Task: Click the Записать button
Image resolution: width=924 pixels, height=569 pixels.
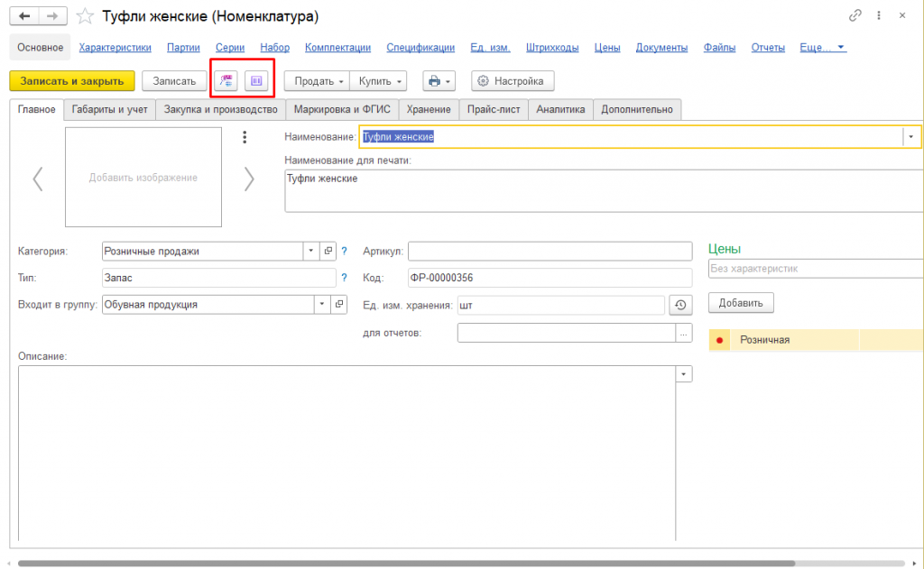Action: click(x=174, y=80)
